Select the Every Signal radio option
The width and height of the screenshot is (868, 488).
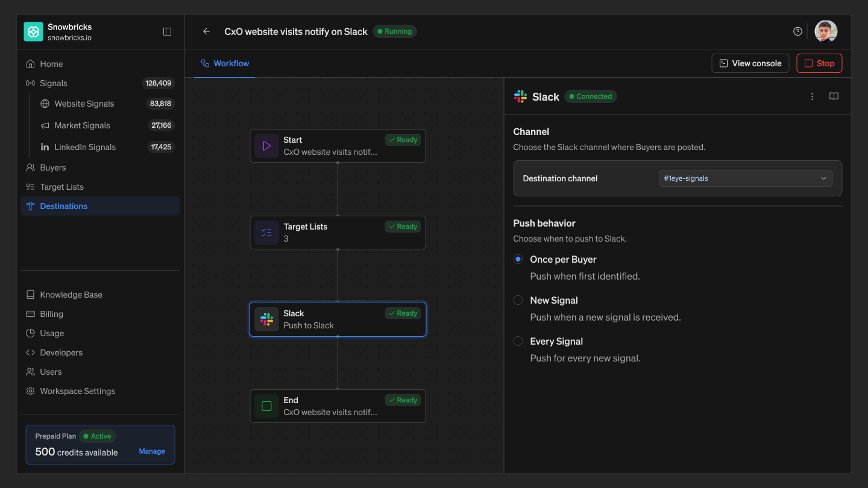tap(518, 341)
